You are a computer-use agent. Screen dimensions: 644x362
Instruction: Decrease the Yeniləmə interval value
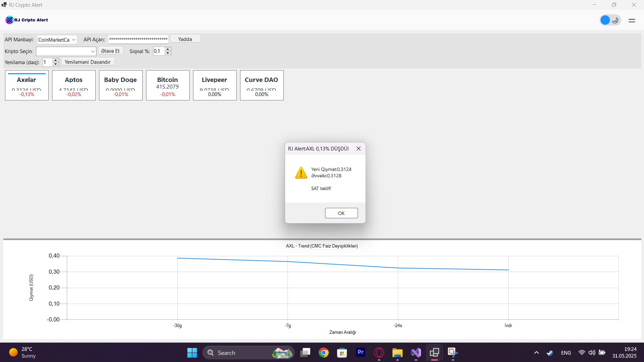pos(56,64)
